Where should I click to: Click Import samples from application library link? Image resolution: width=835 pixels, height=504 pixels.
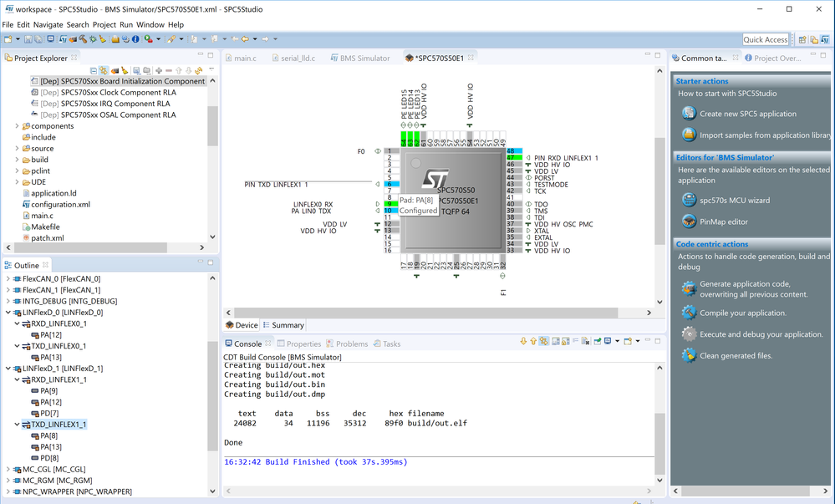pyautogui.click(x=766, y=135)
